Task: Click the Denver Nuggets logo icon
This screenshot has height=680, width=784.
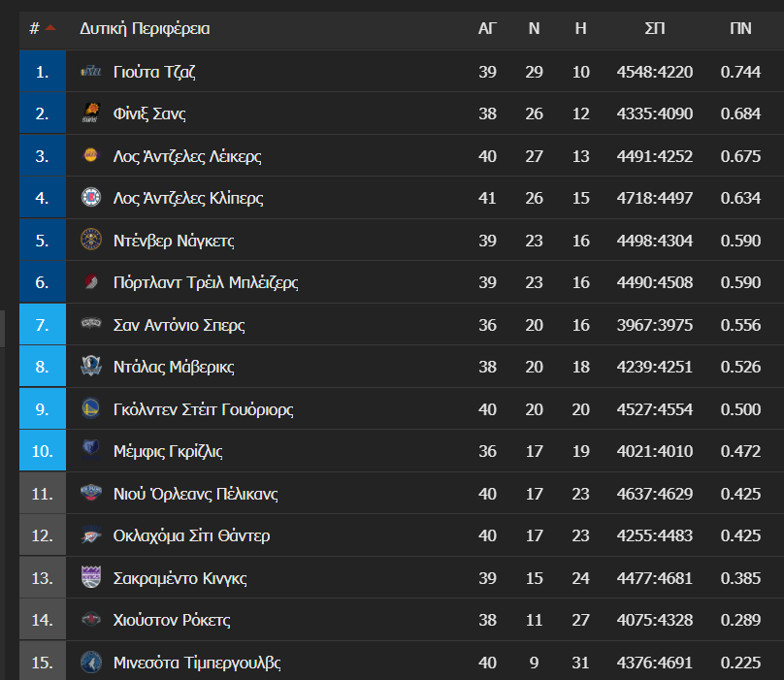Action: click(x=91, y=240)
